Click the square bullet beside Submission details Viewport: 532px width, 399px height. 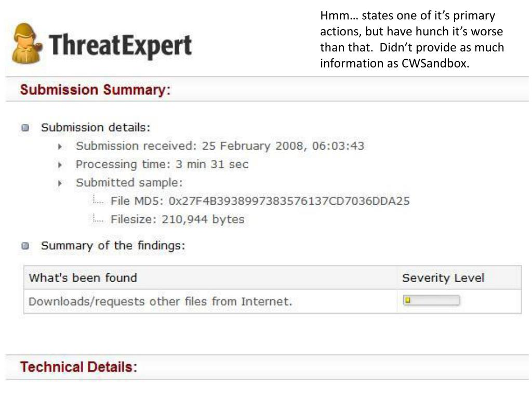coord(25,128)
